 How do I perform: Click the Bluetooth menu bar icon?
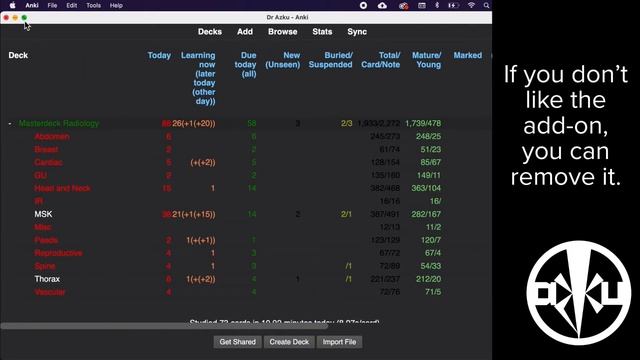[437, 5]
